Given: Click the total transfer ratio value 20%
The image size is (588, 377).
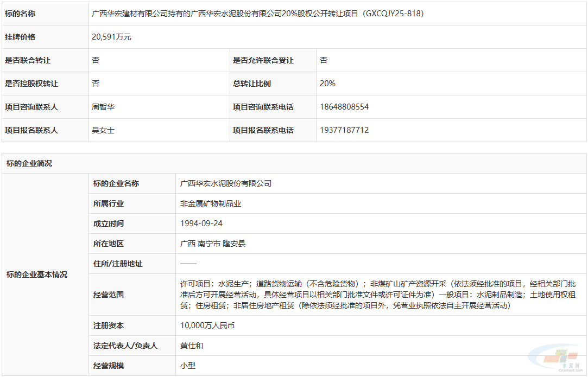Looking at the screenshot, I should (328, 84).
